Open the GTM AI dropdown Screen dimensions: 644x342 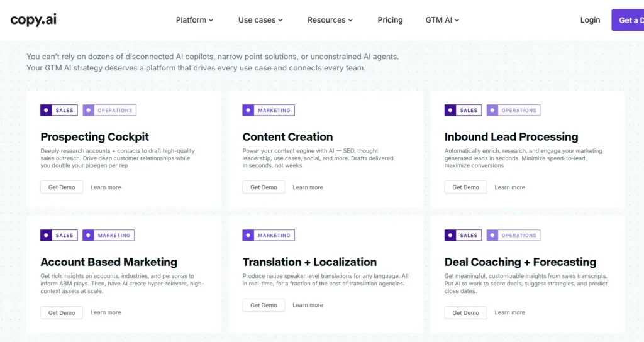point(442,20)
